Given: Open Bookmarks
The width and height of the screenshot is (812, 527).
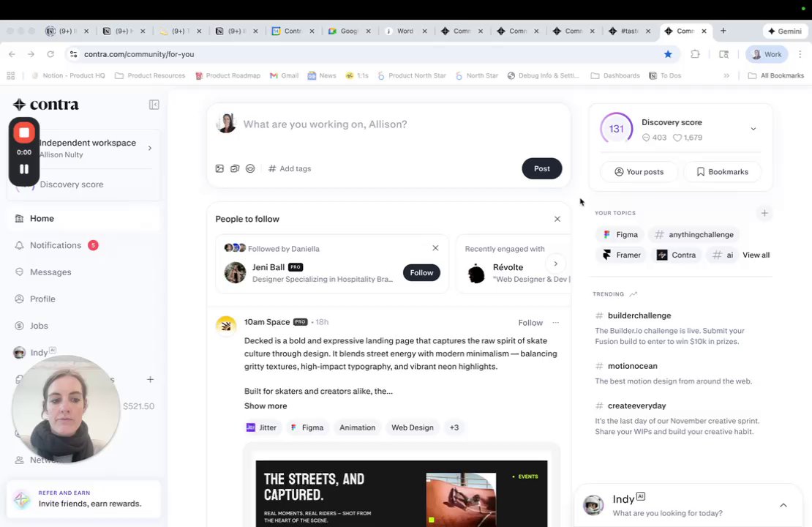Looking at the screenshot, I should 723,172.
